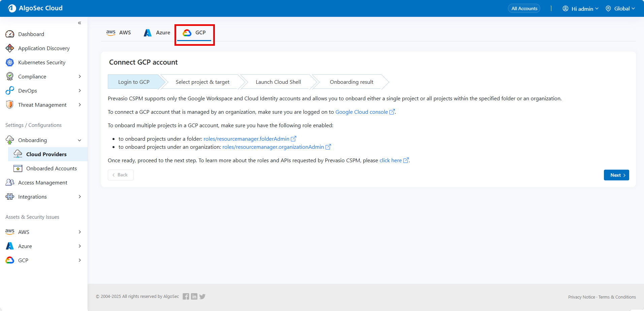The image size is (644, 311).
Task: Expand the Azure assets chevron
Action: tap(80, 246)
